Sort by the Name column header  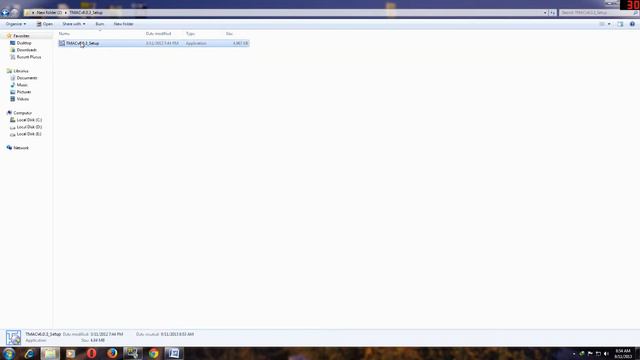(x=64, y=34)
